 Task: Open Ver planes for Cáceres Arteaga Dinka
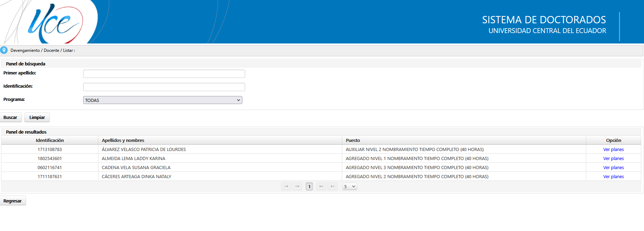[613, 176]
